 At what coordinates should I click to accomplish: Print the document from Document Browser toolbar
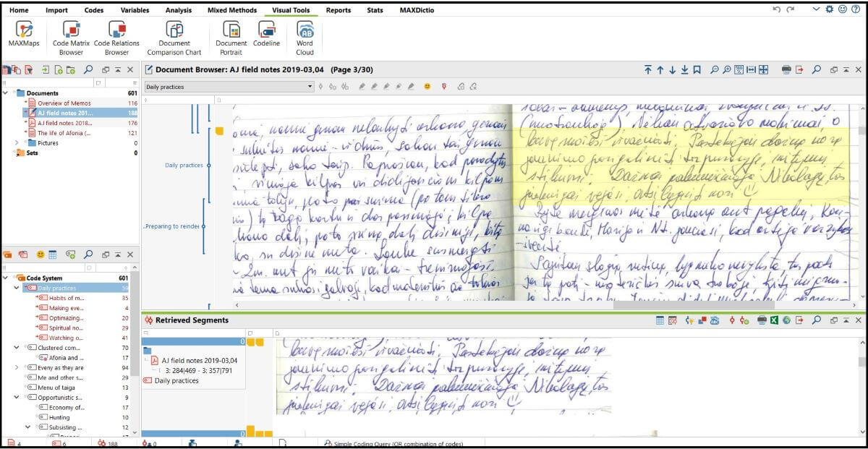pyautogui.click(x=786, y=70)
